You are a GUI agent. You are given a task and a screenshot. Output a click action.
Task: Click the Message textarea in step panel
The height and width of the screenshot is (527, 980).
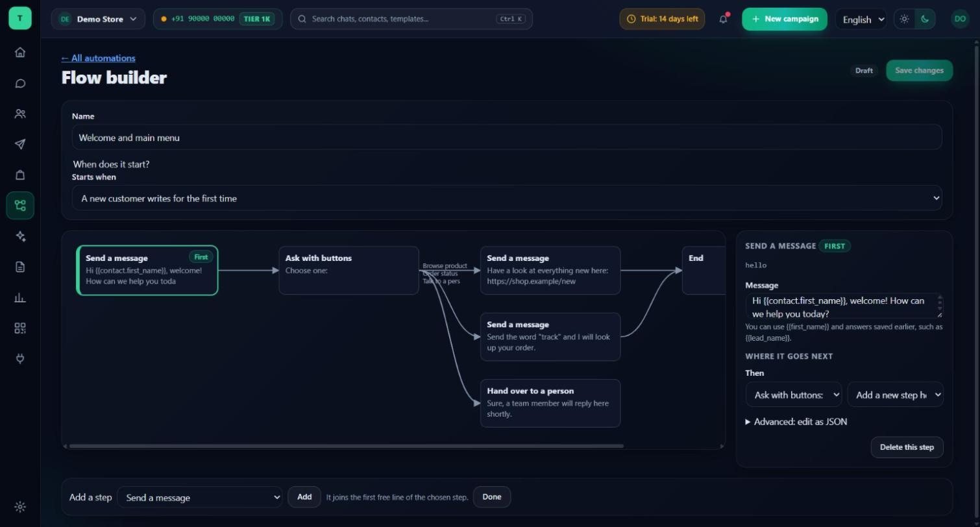pyautogui.click(x=844, y=306)
